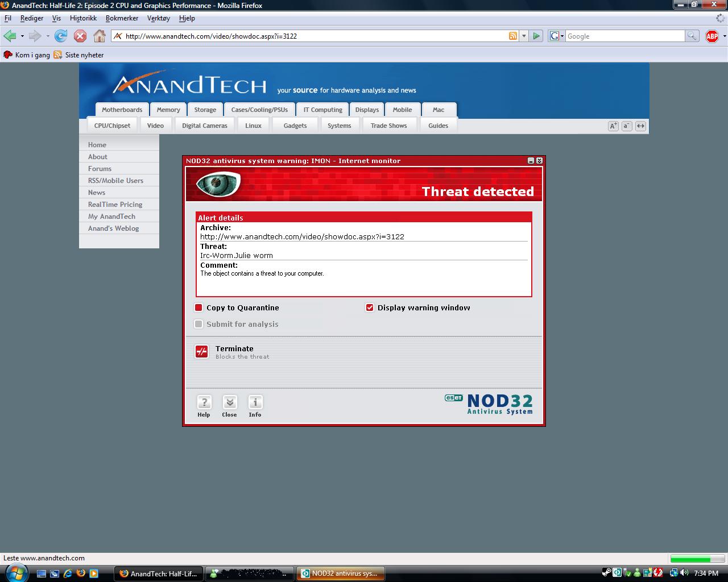This screenshot has width=728, height=582.
Task: Open the Kom i gang bookmark
Action: point(27,55)
